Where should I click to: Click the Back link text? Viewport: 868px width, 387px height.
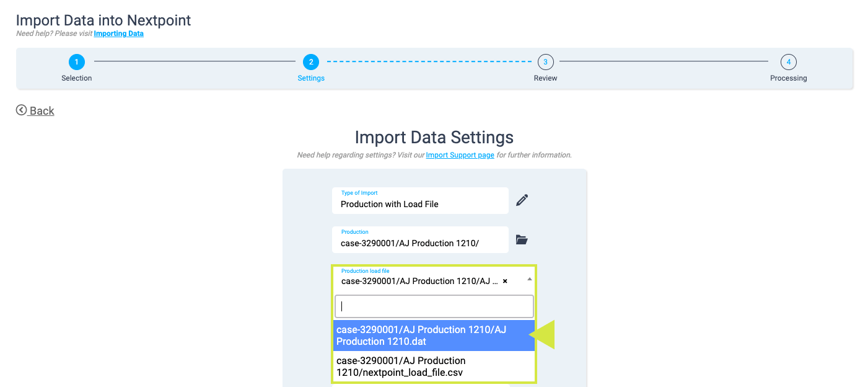pyautogui.click(x=42, y=111)
